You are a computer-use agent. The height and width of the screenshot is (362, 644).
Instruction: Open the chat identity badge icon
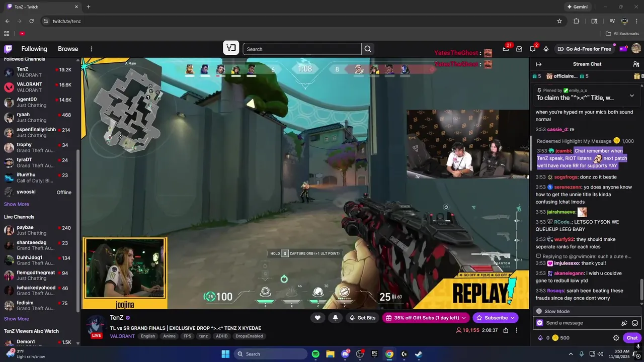pos(540,323)
